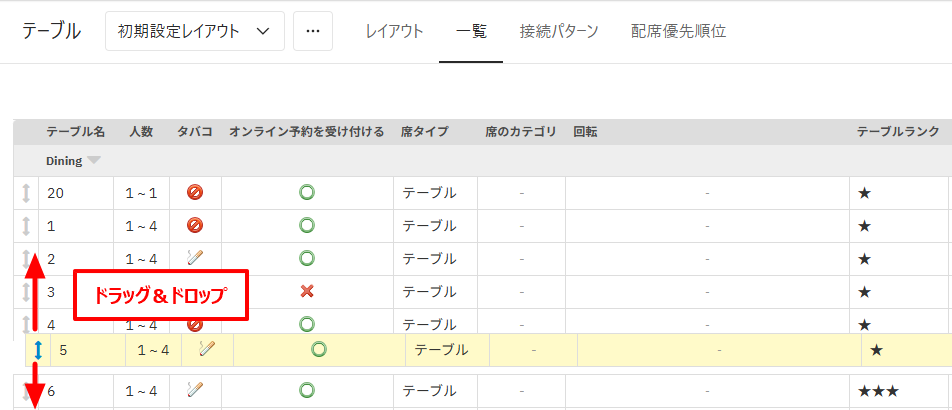Screen dimensions: 952x410
Task: Toggle online reservation circle for table 1
Action: tap(307, 226)
